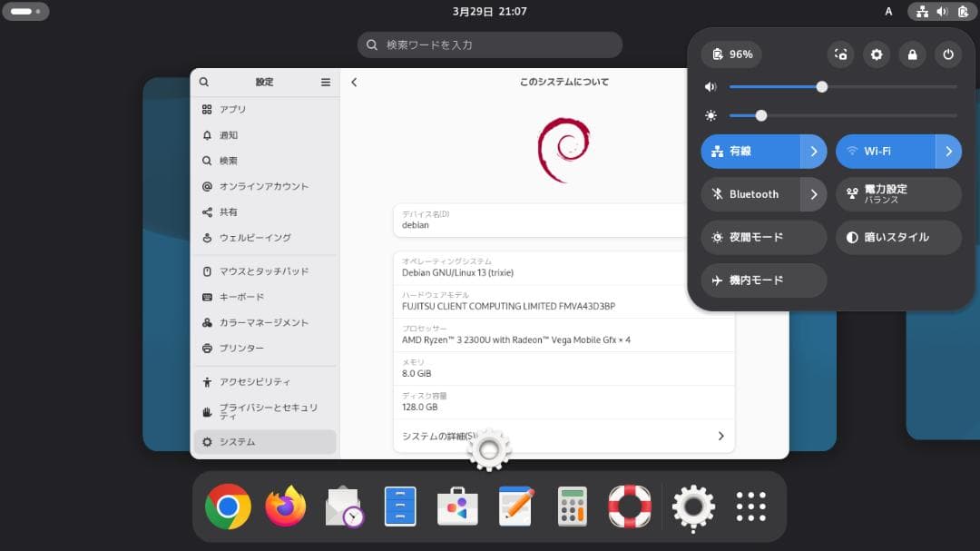This screenshot has height=551, width=980.
Task: Open カラーマネージメント settings
Action: pos(265,323)
